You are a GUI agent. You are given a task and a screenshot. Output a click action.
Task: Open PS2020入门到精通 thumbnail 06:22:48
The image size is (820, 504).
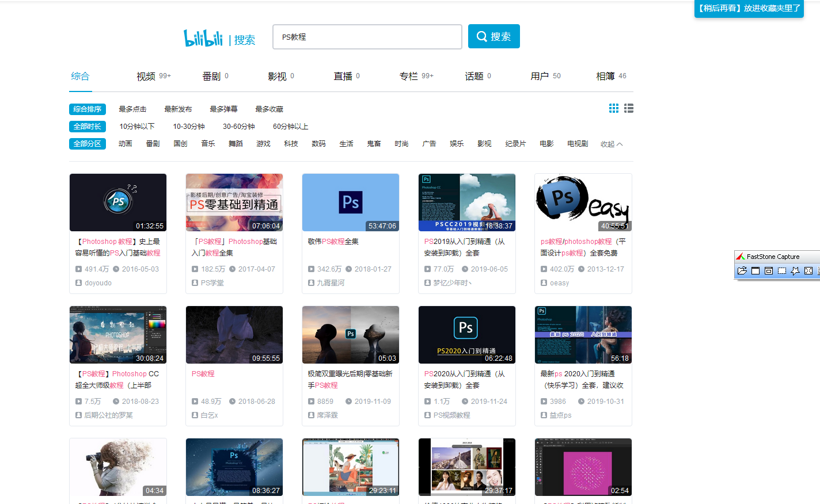tap(467, 335)
